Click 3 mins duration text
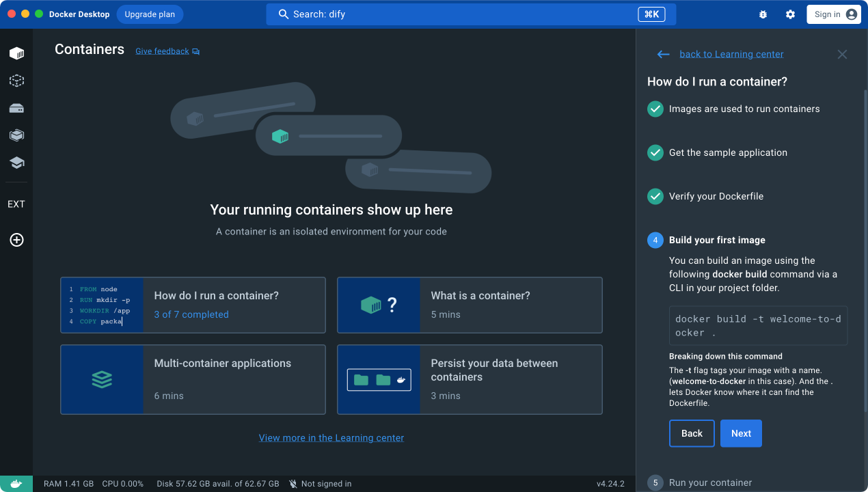868x492 pixels. point(446,396)
